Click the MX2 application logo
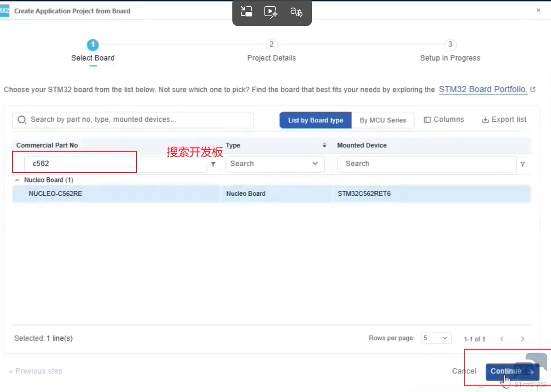 pos(5,11)
